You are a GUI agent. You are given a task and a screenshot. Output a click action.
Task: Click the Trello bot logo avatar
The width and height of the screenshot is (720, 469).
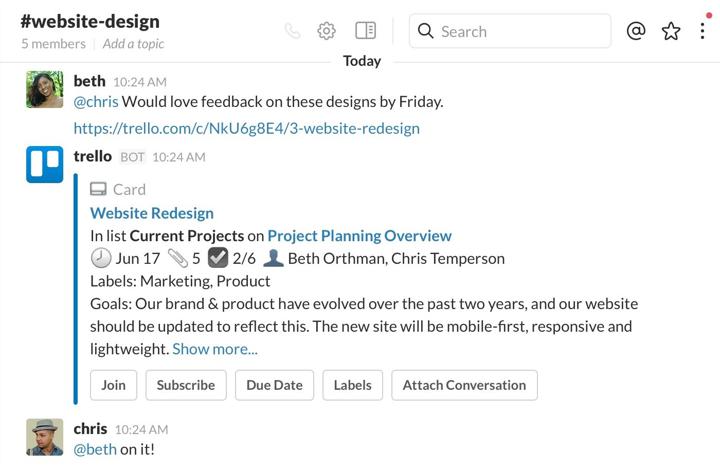point(45,164)
